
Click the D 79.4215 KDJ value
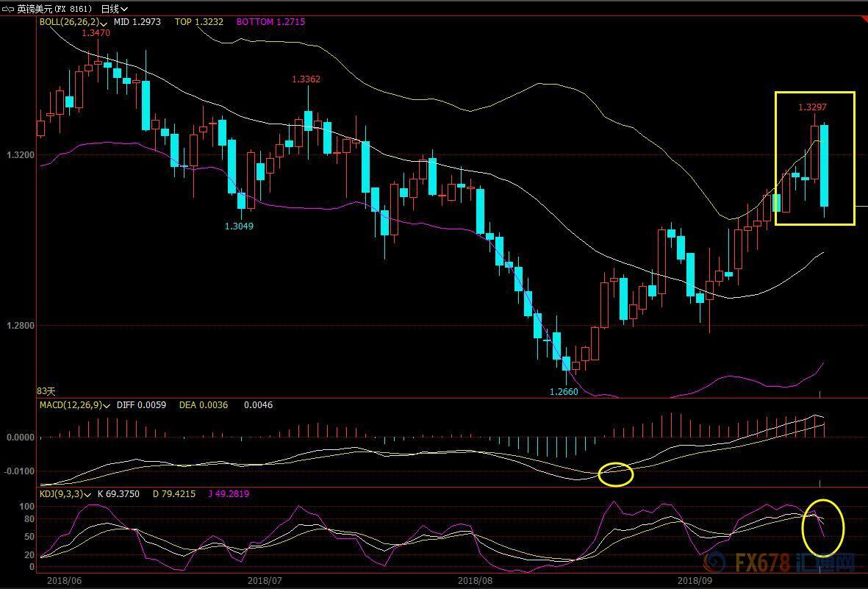click(x=174, y=493)
